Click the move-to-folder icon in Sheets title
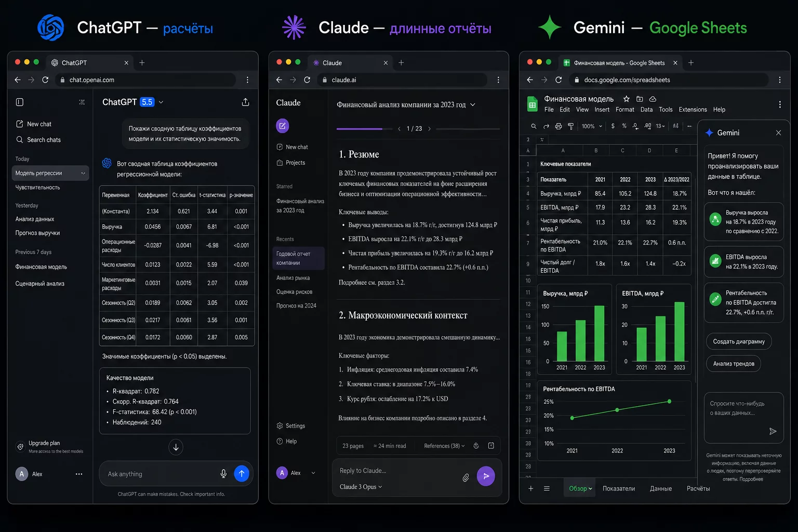The width and height of the screenshot is (798, 532). 640,99
